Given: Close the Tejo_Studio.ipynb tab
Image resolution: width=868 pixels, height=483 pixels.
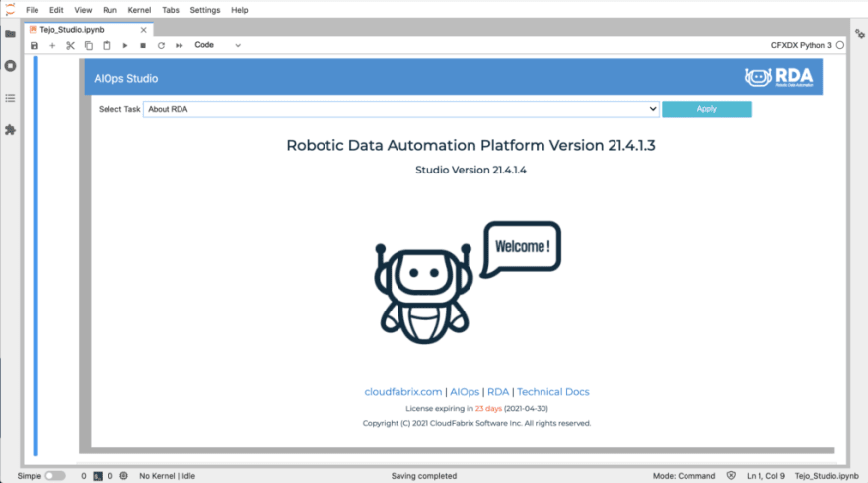Looking at the screenshot, I should [143, 30].
